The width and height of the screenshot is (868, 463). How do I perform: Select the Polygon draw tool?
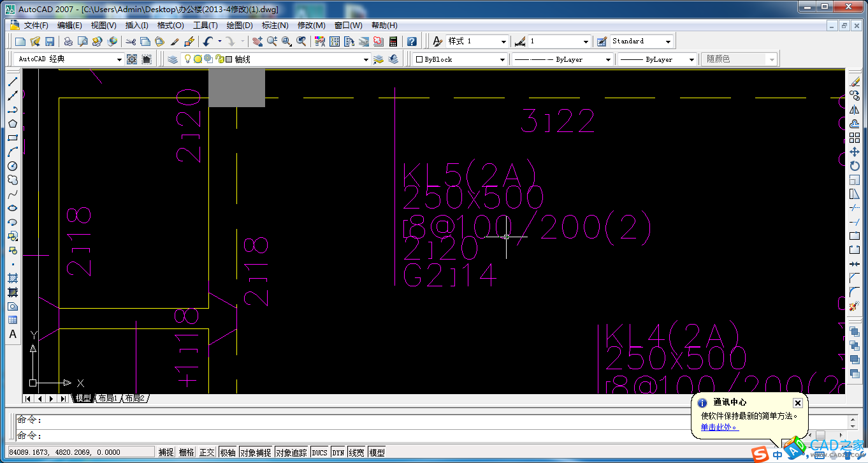[13, 124]
